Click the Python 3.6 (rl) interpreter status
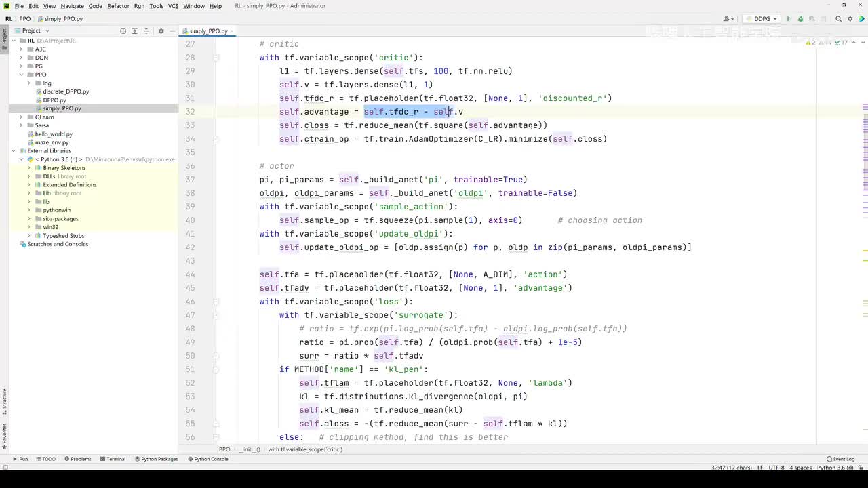 tap(835, 468)
